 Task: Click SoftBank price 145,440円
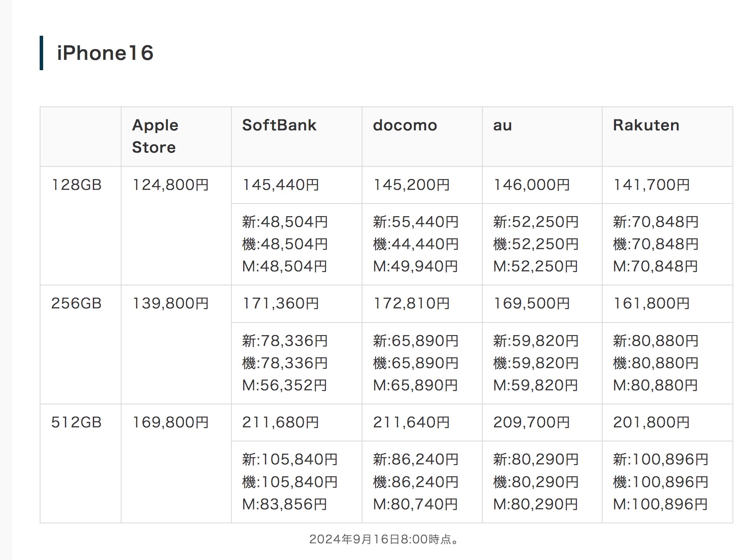(281, 185)
